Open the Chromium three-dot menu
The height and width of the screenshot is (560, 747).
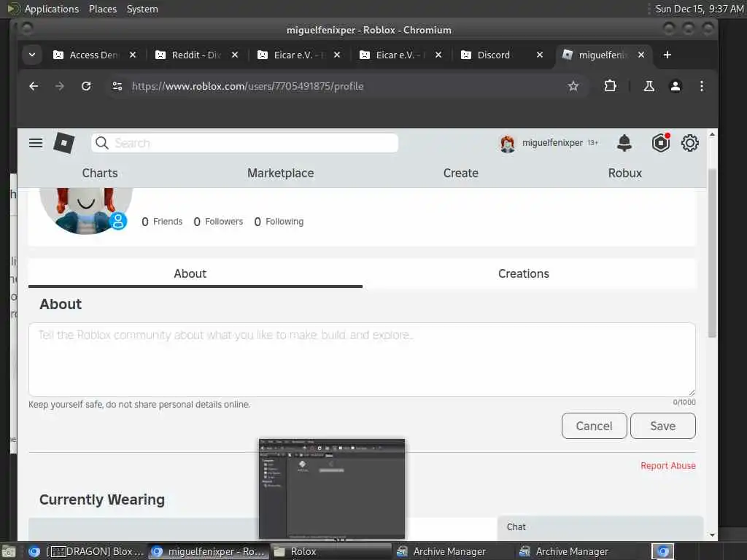pos(702,86)
